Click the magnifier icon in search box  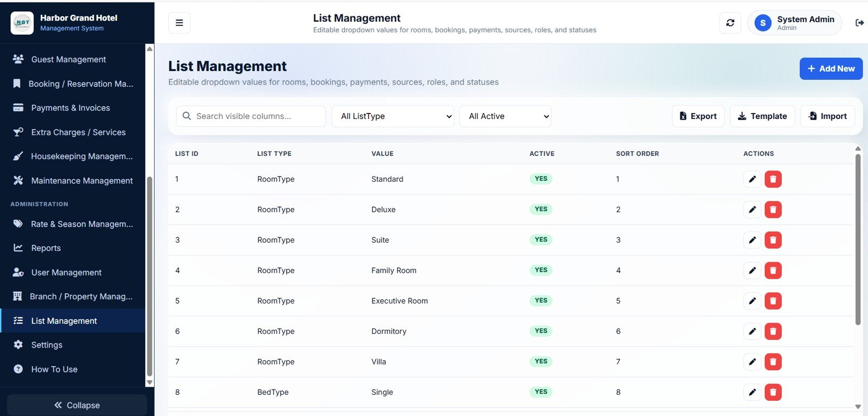pyautogui.click(x=187, y=116)
